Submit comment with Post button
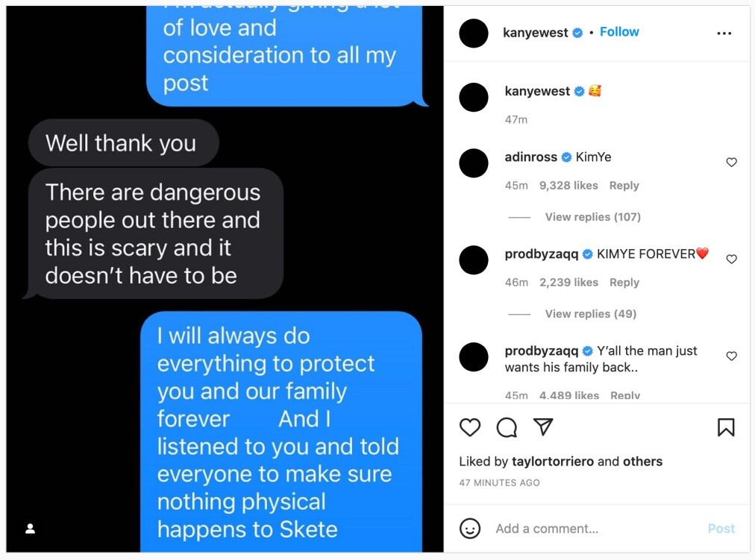Screen dimensions: 755x560 (x=721, y=529)
